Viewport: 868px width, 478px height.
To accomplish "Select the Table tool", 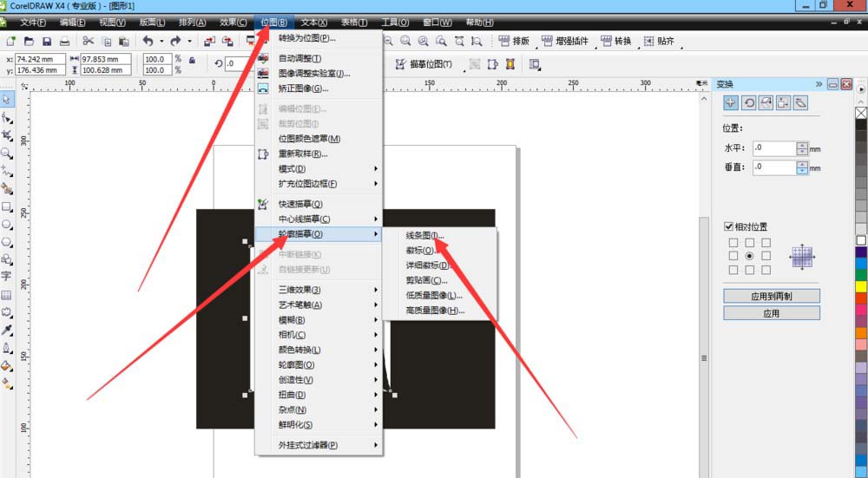I will click(x=7, y=295).
